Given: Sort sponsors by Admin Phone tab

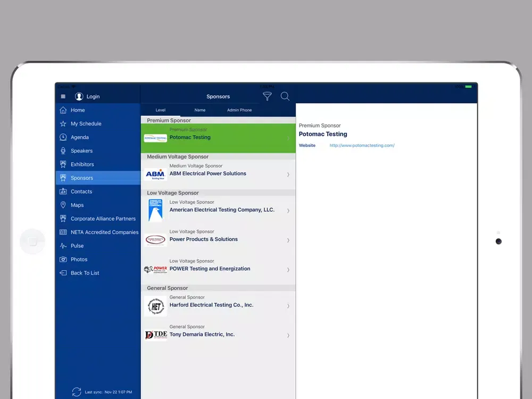Looking at the screenshot, I should coord(239,110).
